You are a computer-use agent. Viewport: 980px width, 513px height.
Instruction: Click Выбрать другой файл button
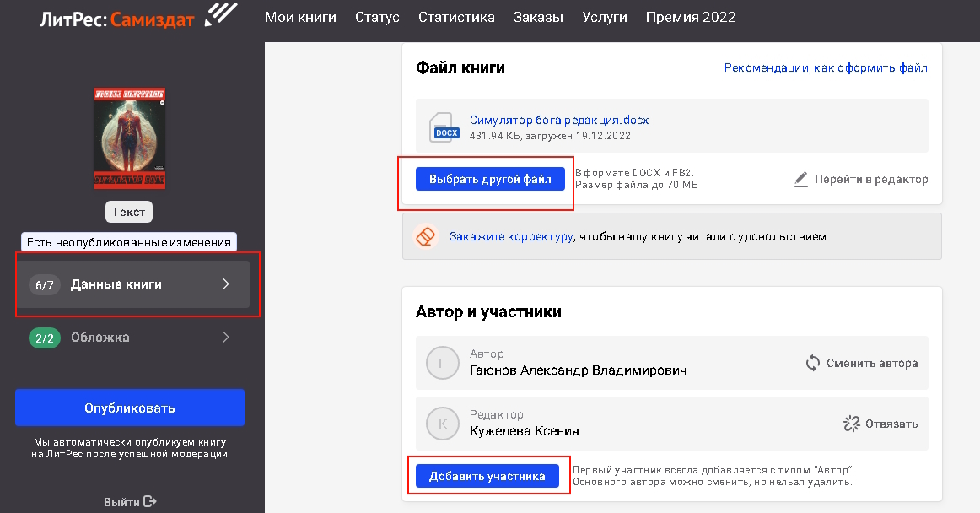pos(490,179)
